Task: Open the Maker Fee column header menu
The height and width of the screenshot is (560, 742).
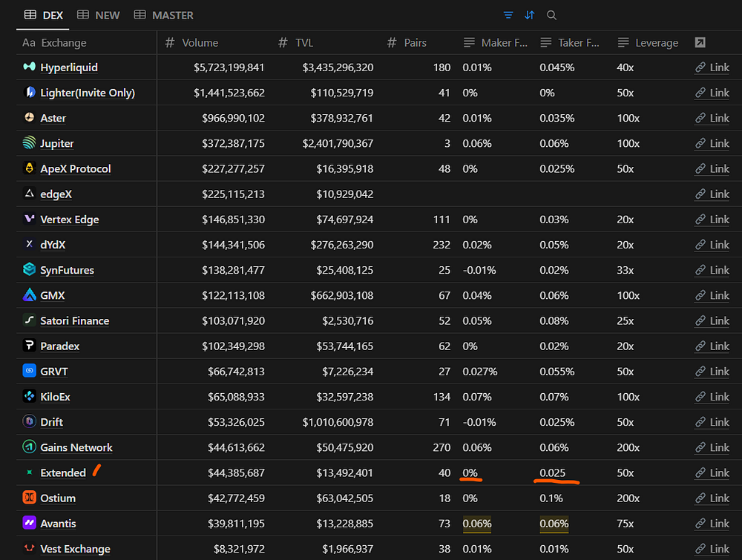Action: (495, 42)
